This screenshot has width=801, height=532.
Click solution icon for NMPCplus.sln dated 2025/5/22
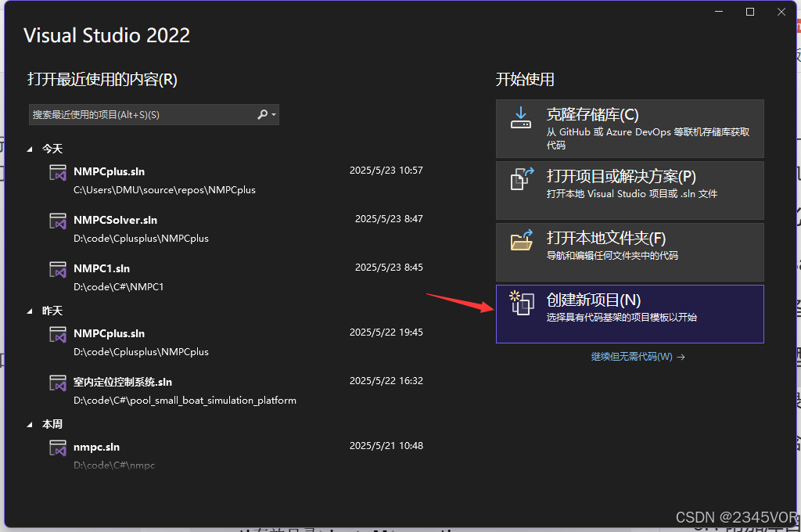pyautogui.click(x=58, y=335)
